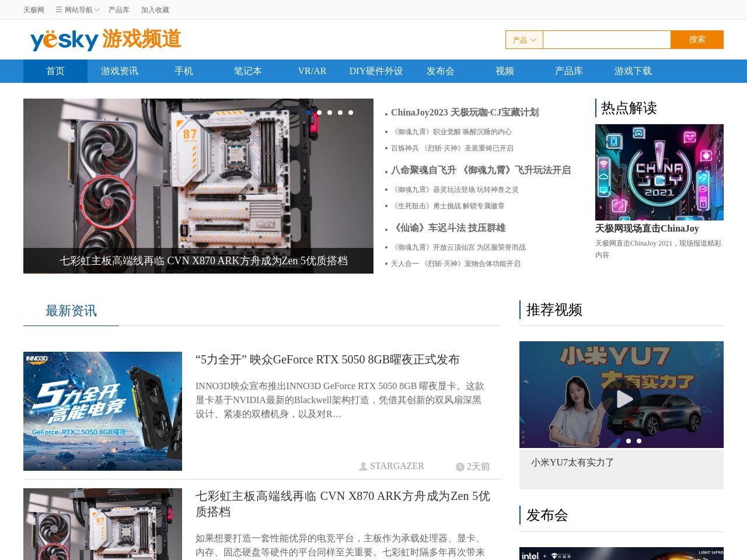This screenshot has width=747, height=560.
Task: Open the 网站导航 dropdown menu
Action: [78, 10]
